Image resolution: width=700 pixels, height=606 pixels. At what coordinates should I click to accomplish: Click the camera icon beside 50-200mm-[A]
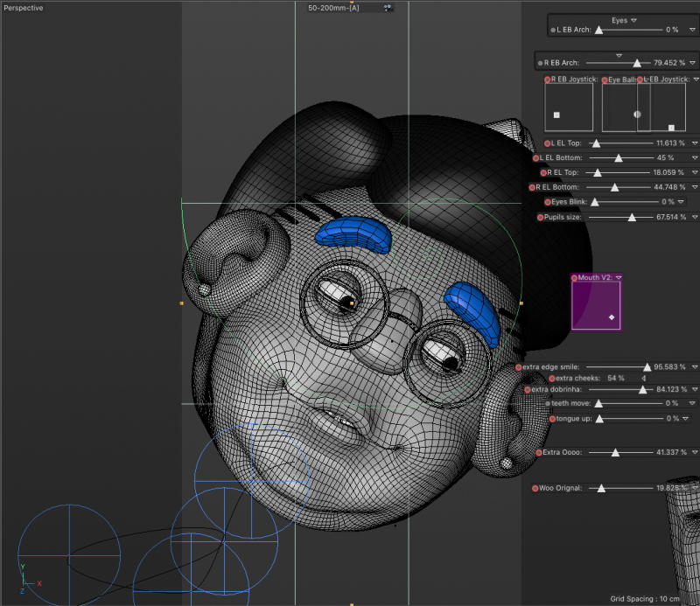(x=387, y=8)
